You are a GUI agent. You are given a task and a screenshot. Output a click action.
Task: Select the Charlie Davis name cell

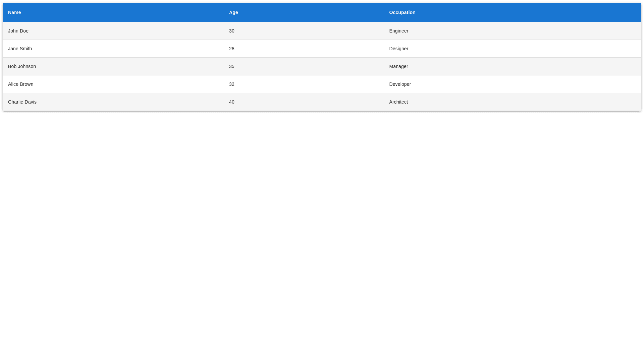pyautogui.click(x=22, y=102)
